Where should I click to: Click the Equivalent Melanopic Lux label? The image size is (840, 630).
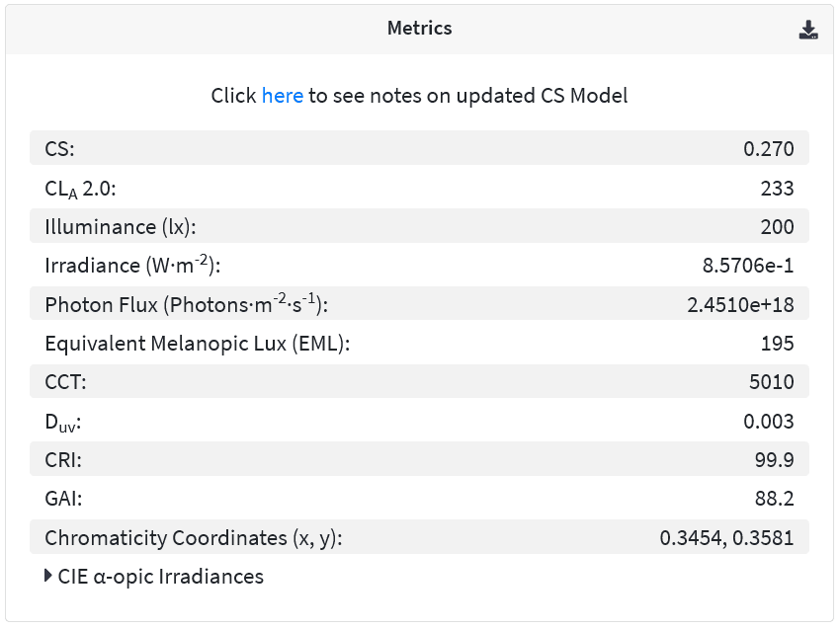(197, 344)
